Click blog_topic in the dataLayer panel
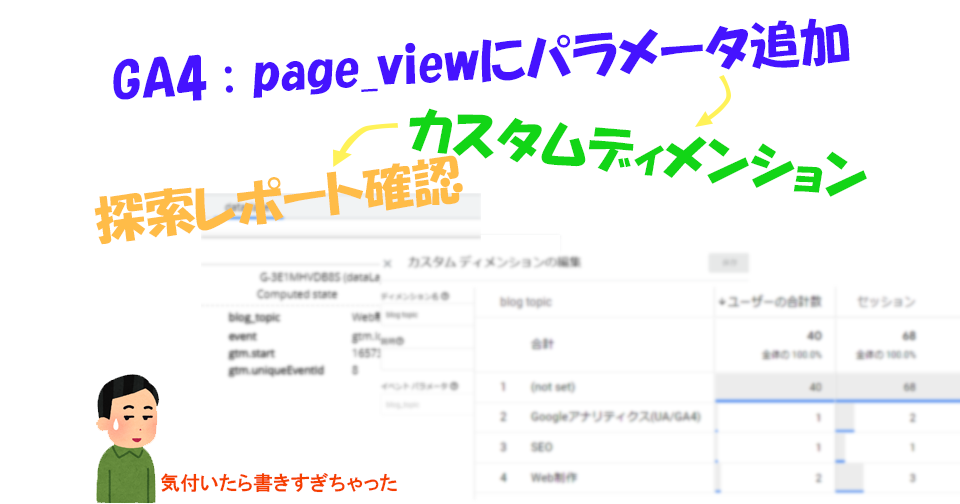 pyautogui.click(x=254, y=317)
